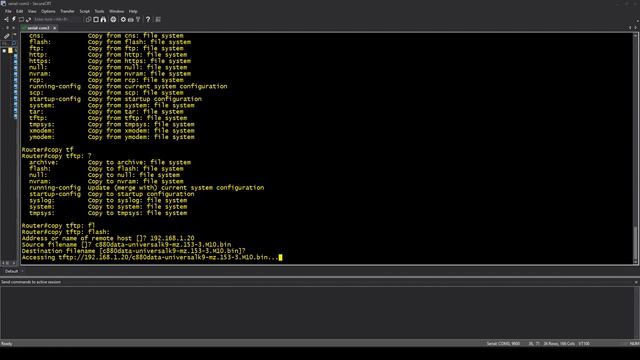The height and width of the screenshot is (360, 640).
Task: Click the Public Key filter-shaped icon
Action: (x=138, y=19)
